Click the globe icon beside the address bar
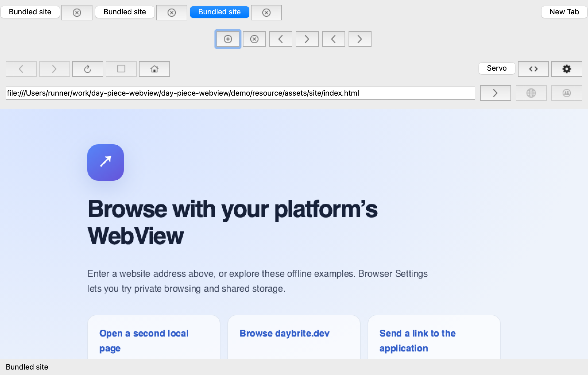This screenshot has height=375, width=588. click(531, 93)
